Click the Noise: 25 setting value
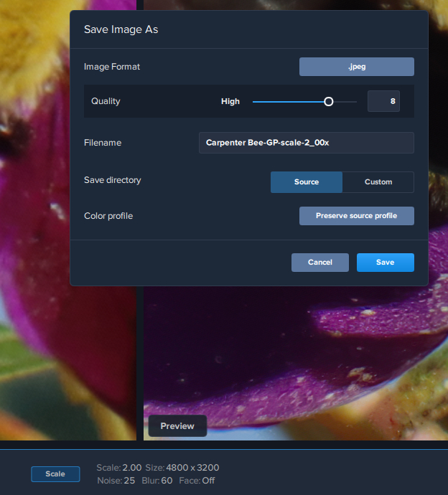Viewport: 448px width, 495px height. coord(116,481)
